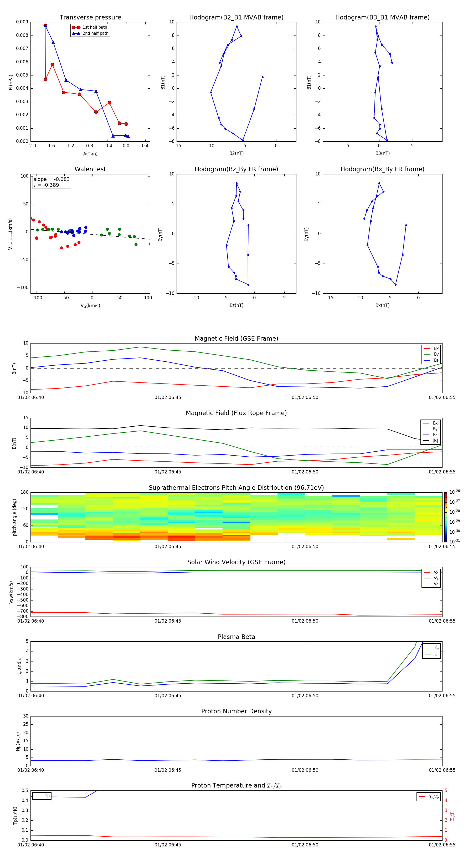Click the "Bx(nT)" x-axis label
The height and width of the screenshot is (868, 473).
point(382,305)
